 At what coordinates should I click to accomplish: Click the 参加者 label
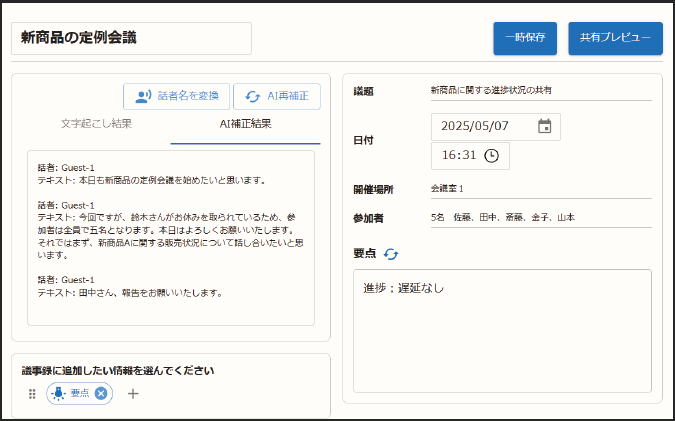pos(368,219)
